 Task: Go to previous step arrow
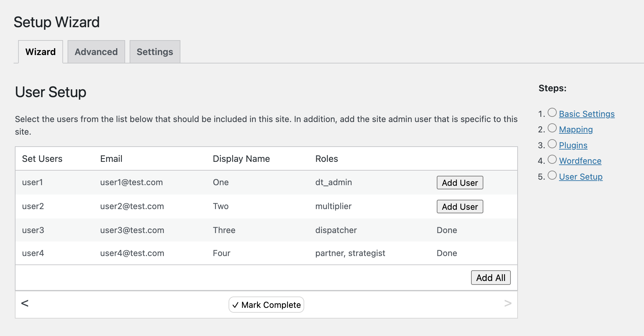[x=25, y=303]
